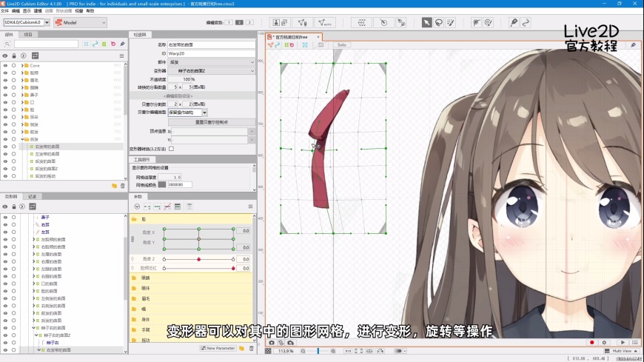Toggle visibility eye for Core folder

tap(5, 65)
